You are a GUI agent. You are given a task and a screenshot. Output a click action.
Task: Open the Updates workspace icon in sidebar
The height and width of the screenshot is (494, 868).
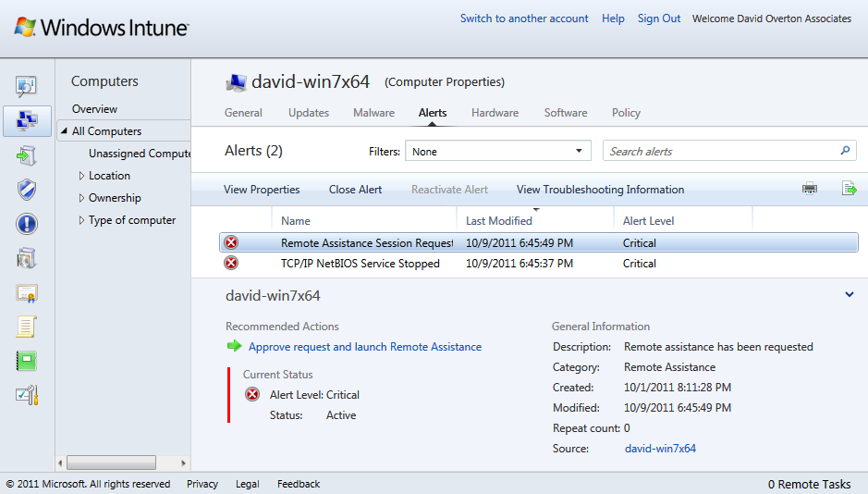tap(26, 155)
